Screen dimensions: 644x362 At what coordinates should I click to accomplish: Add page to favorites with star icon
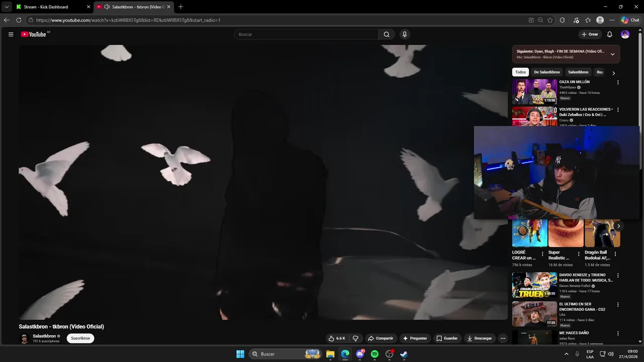pos(550,20)
